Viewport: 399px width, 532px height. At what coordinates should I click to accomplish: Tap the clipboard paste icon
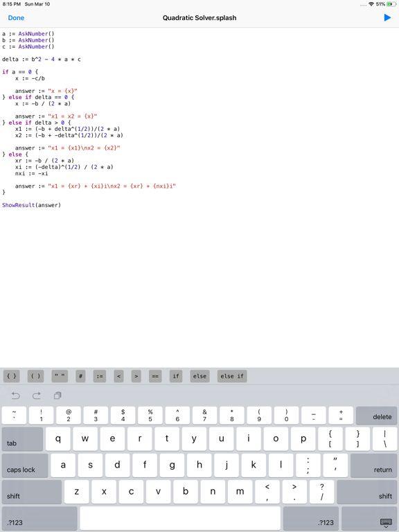pyautogui.click(x=57, y=396)
